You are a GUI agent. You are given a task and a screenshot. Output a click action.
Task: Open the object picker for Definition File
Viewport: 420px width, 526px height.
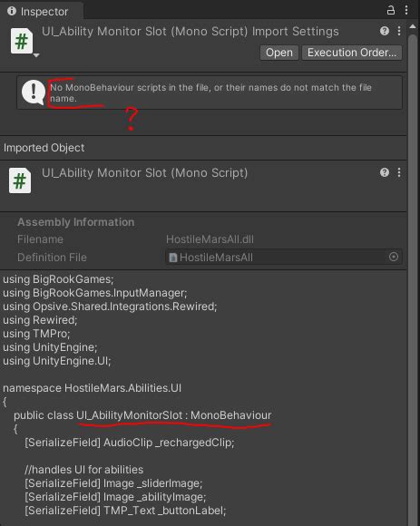(394, 257)
